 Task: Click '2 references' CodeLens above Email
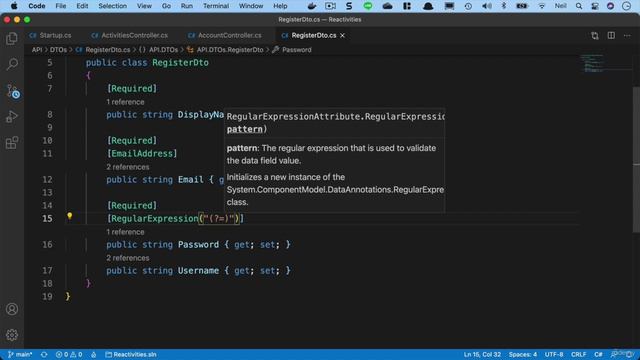tap(128, 167)
